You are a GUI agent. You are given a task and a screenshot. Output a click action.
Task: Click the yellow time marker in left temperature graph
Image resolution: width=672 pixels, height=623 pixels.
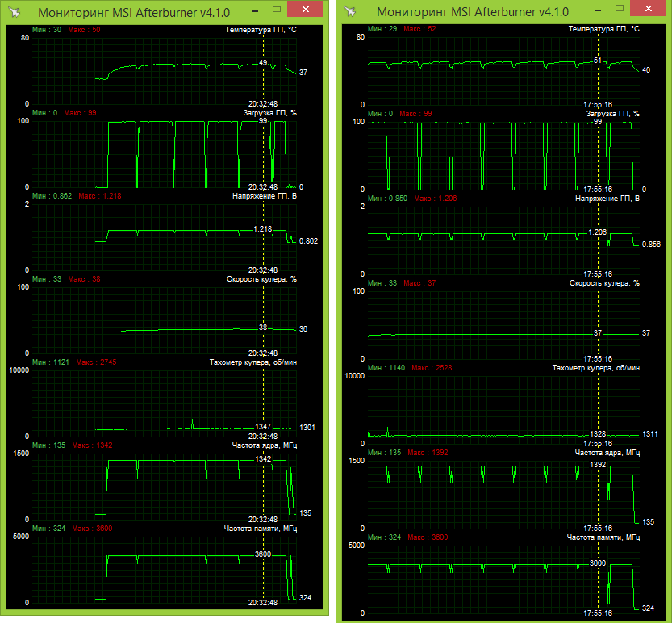(264, 81)
